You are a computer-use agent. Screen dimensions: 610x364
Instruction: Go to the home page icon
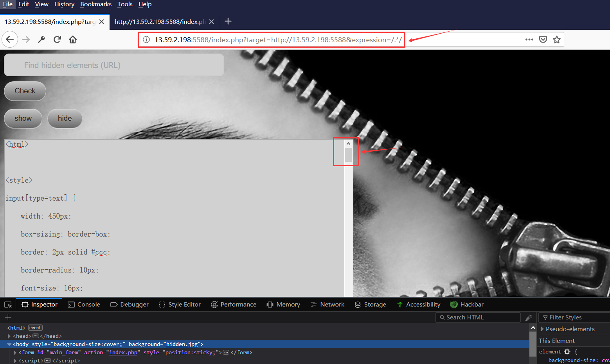pos(73,39)
